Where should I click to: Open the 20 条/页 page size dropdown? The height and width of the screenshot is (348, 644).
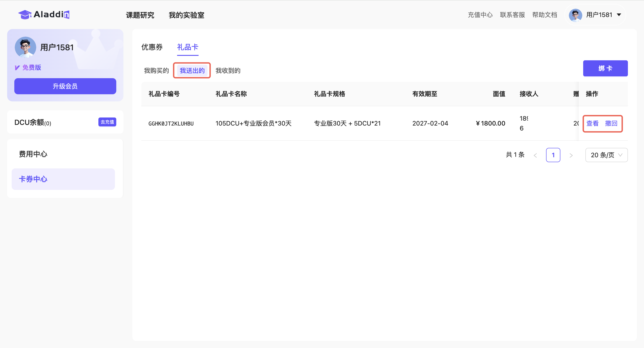pyautogui.click(x=606, y=155)
